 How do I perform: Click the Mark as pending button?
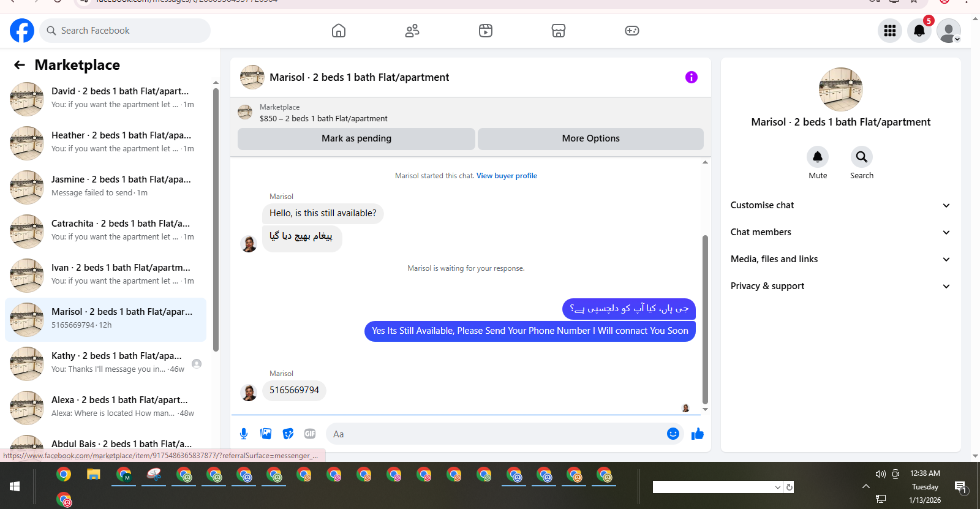pos(356,138)
